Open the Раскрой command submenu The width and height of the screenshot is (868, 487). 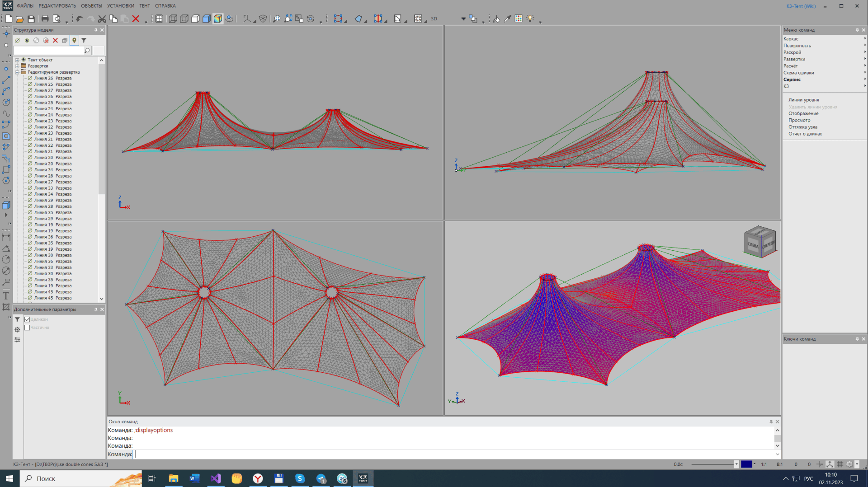[x=792, y=52]
